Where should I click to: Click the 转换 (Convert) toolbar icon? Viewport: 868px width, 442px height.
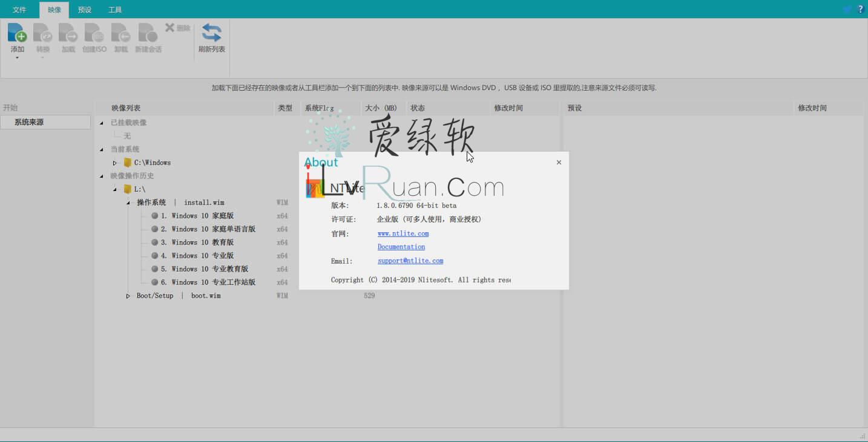point(43,33)
